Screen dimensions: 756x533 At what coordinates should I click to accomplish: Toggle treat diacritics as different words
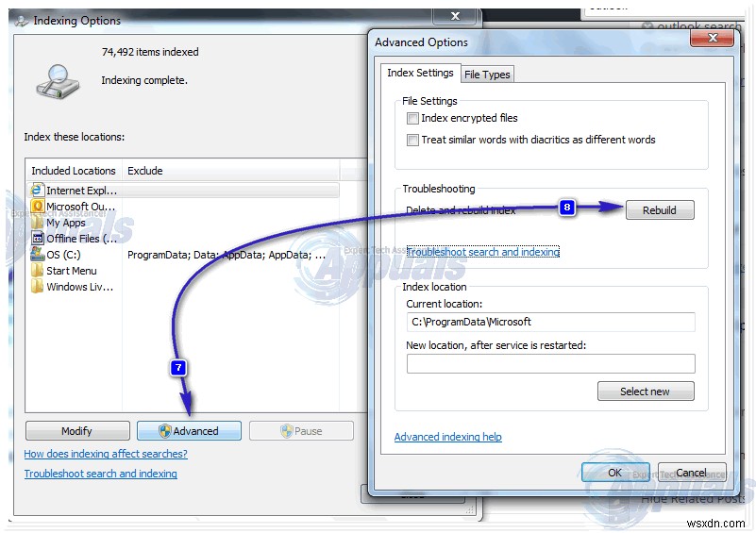click(x=412, y=140)
